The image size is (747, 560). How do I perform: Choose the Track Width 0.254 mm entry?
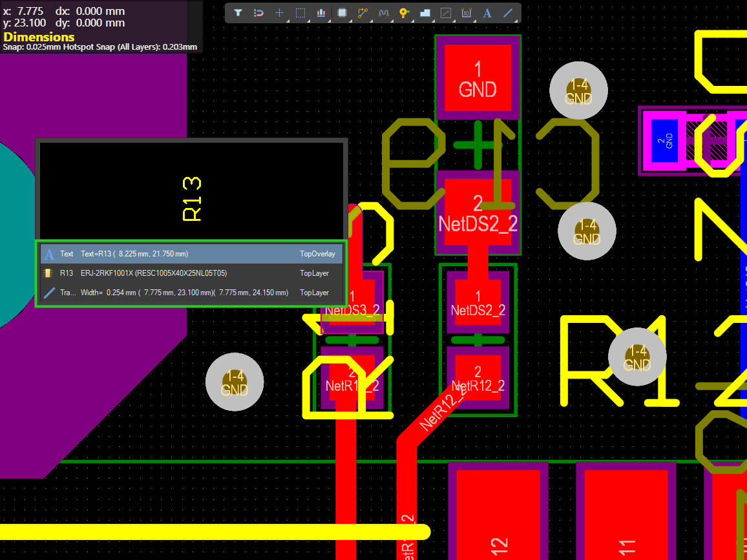pos(191,293)
